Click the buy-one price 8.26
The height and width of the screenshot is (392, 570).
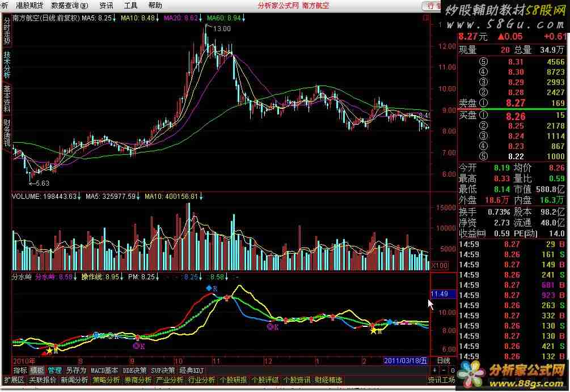tap(516, 116)
